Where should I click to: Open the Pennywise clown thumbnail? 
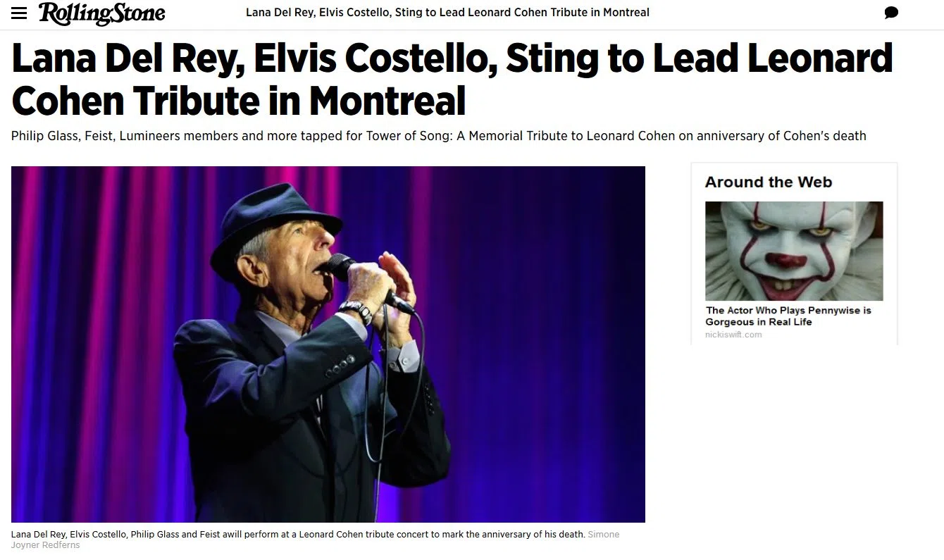[x=794, y=251]
